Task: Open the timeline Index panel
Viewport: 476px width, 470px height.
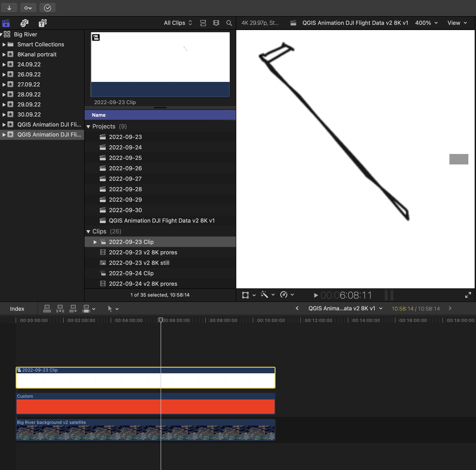Action: point(17,309)
